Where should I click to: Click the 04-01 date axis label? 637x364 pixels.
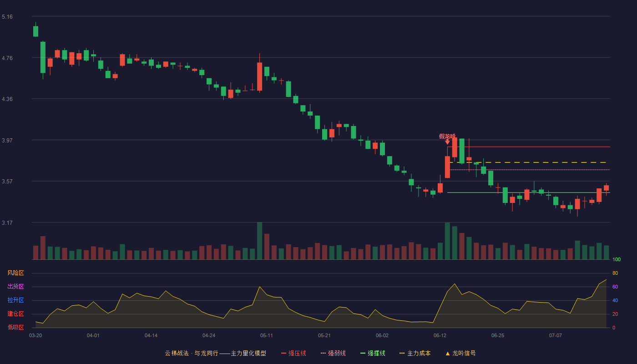pos(93,335)
